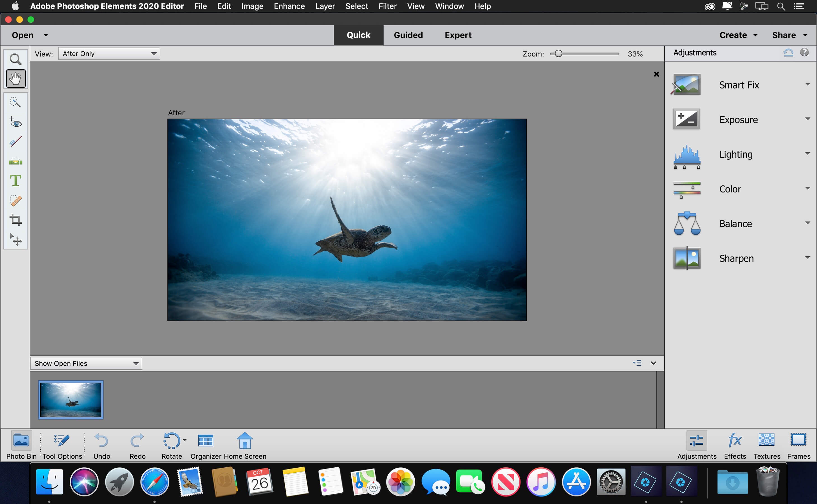Image resolution: width=817 pixels, height=504 pixels.
Task: Switch to the Expert editing mode
Action: click(x=458, y=34)
